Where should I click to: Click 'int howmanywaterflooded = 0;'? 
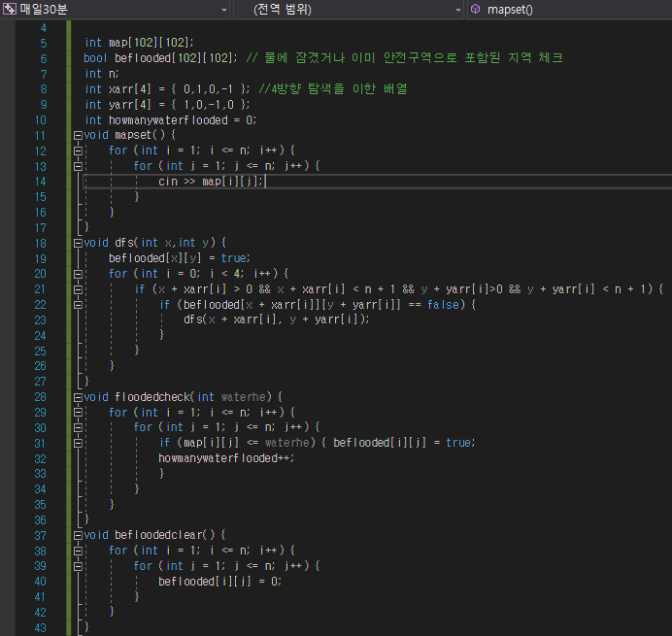click(x=170, y=120)
